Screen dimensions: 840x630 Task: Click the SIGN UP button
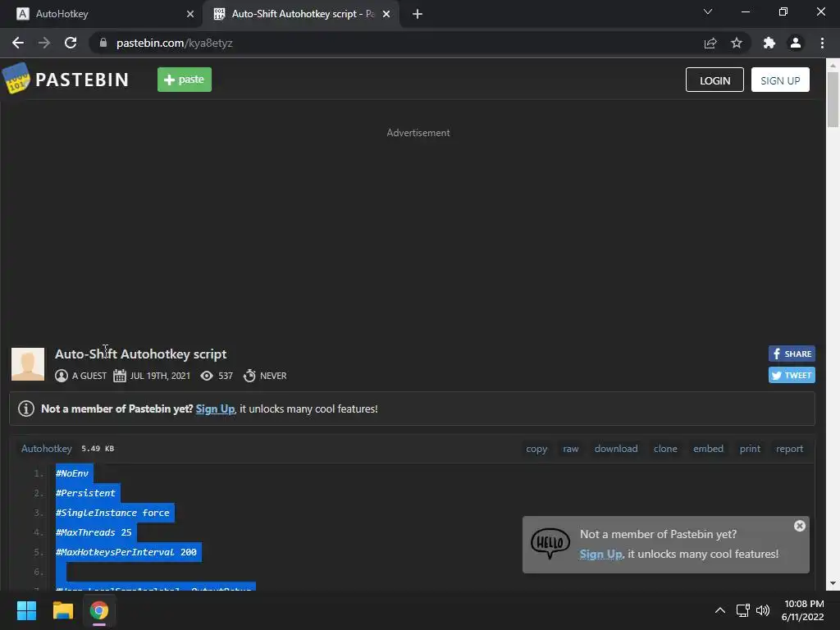(x=780, y=80)
